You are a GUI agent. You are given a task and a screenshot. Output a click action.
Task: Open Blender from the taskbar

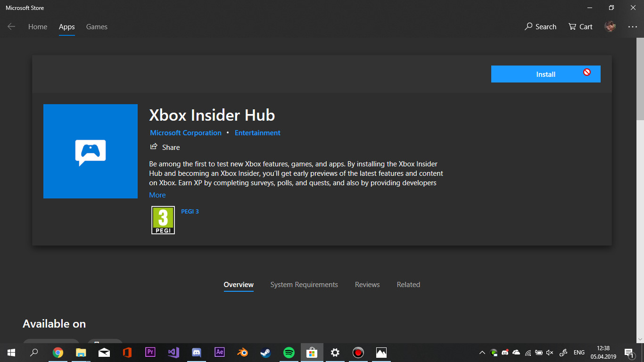[243, 353]
